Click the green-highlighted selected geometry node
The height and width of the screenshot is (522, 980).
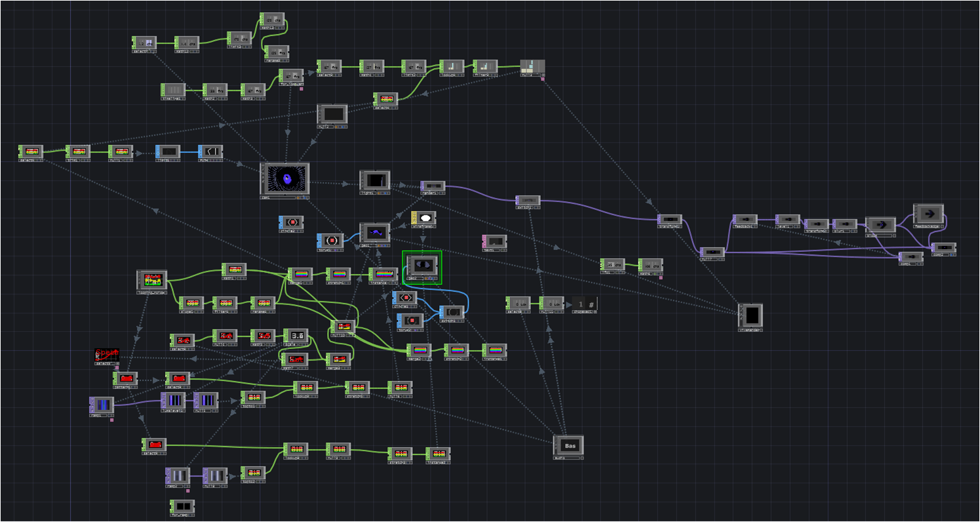pyautogui.click(x=423, y=266)
